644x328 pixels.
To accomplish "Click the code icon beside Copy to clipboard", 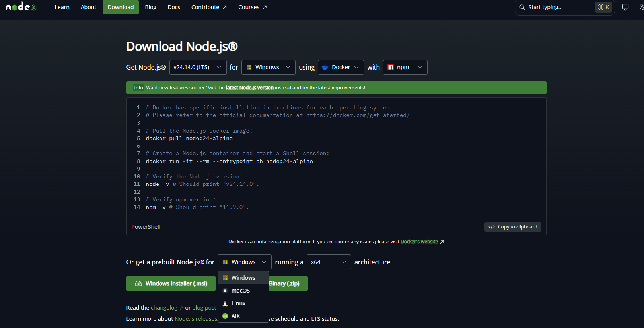I will click(492, 227).
